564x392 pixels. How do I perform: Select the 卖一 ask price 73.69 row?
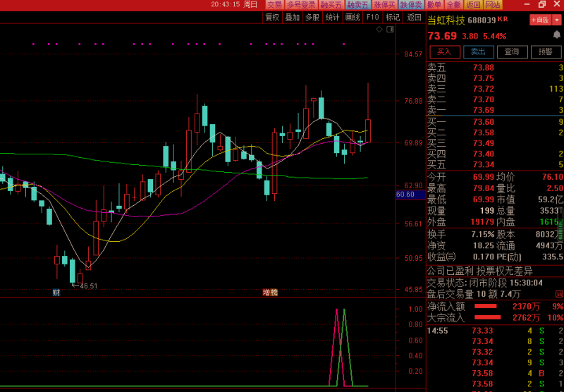(493, 110)
